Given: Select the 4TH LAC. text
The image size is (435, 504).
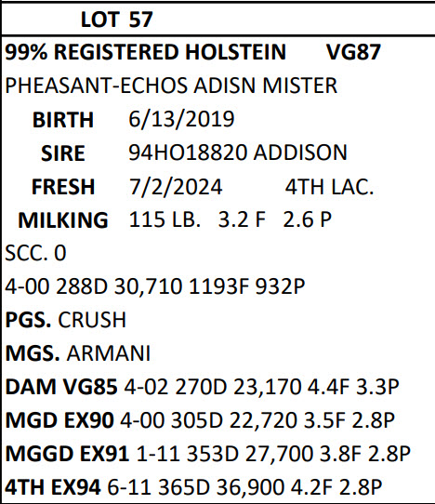Looking at the screenshot, I should click(x=330, y=187).
